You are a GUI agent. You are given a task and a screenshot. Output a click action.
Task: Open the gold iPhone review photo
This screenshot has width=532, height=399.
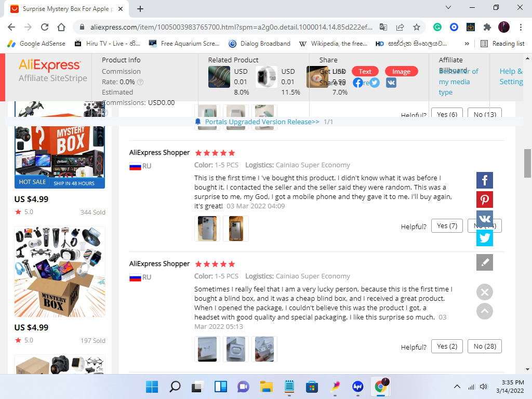point(236,229)
